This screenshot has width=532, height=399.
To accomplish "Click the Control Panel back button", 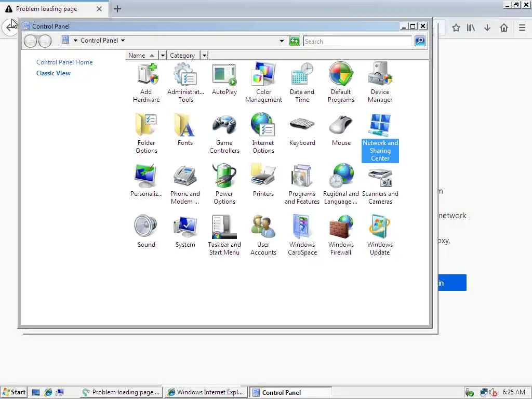I will point(30,41).
